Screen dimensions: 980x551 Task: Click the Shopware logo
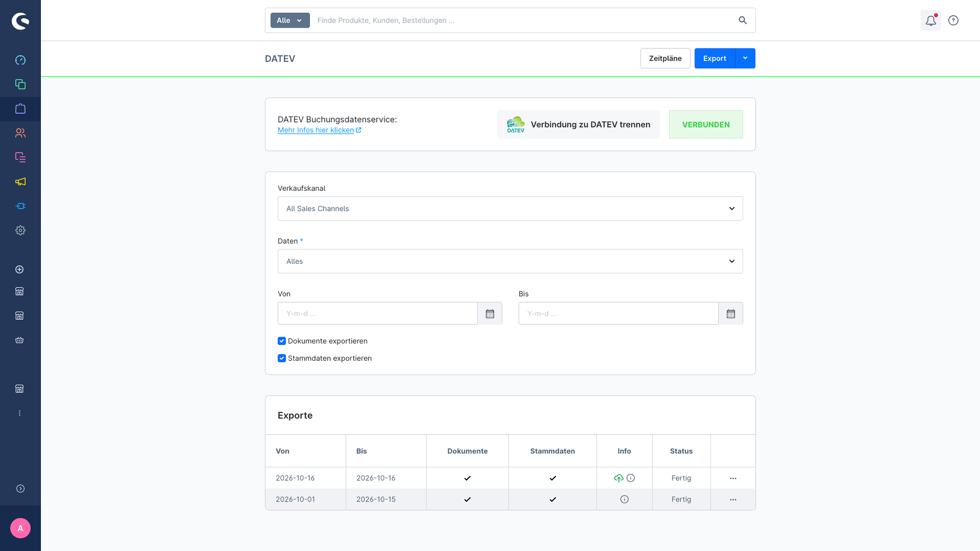click(20, 21)
